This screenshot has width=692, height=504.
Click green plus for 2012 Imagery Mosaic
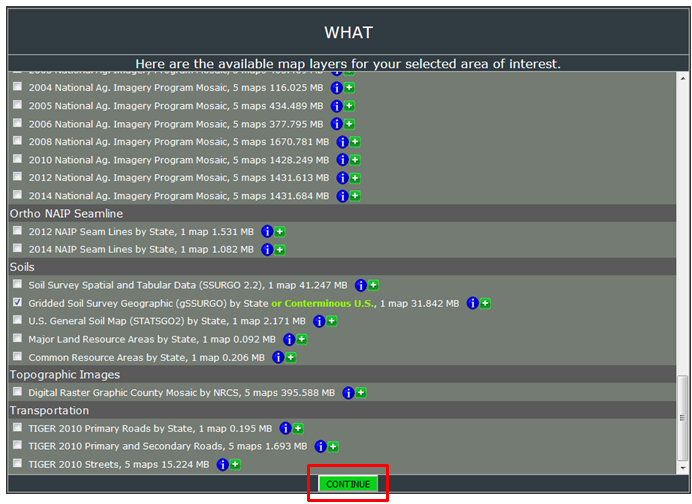click(355, 178)
